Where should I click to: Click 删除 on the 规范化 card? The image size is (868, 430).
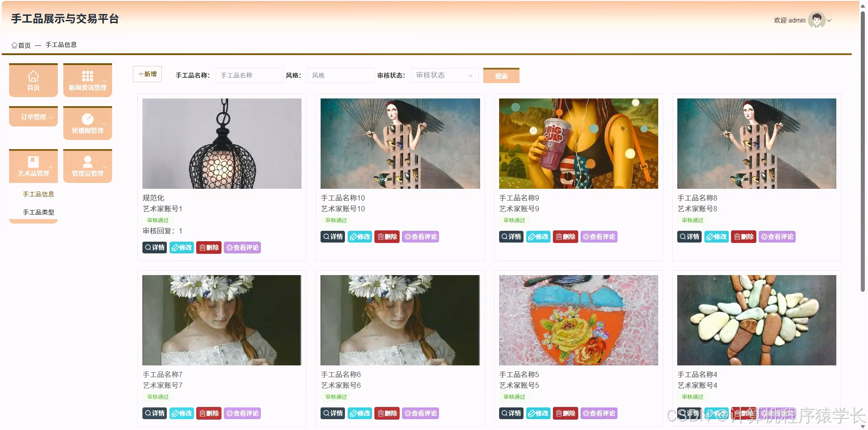pos(209,248)
